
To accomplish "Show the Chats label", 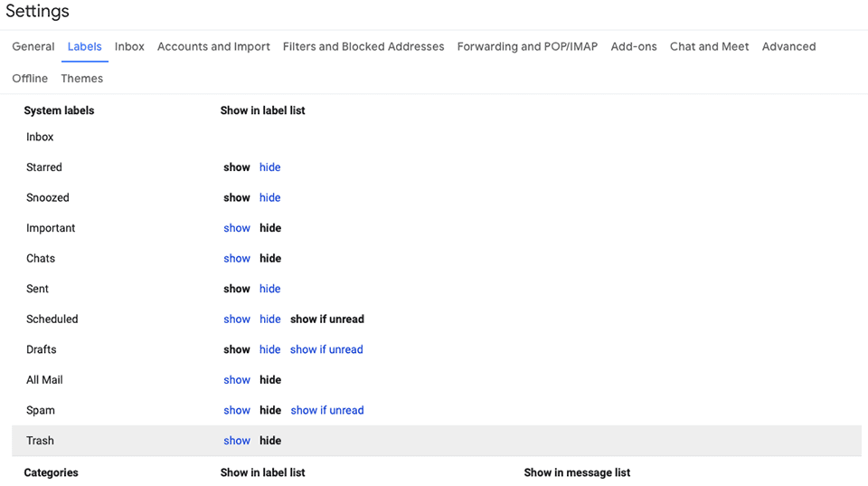I will tap(237, 259).
